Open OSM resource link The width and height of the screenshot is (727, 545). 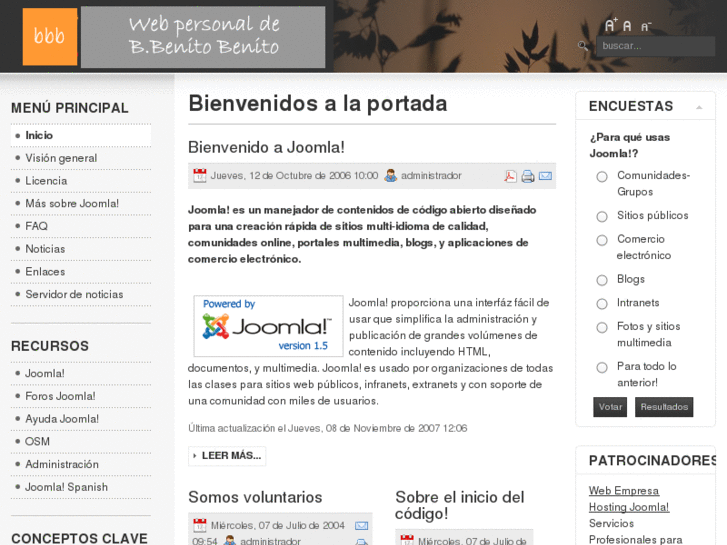(81, 442)
